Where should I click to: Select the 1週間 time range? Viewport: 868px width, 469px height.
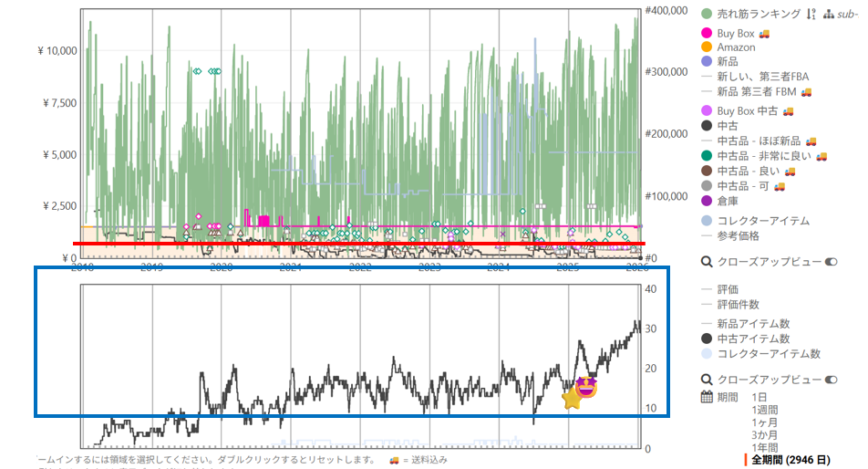(765, 410)
